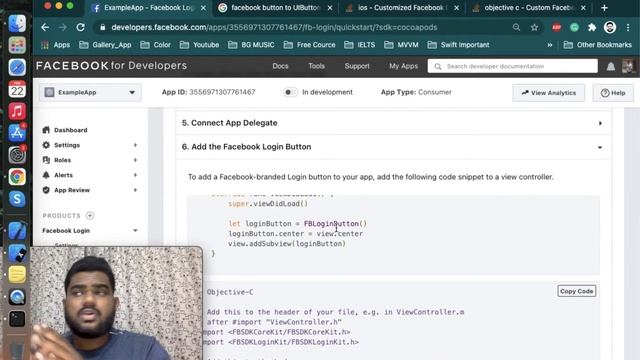Open My Apps in the header menu
Screen dimensions: 640x360
click(x=403, y=66)
